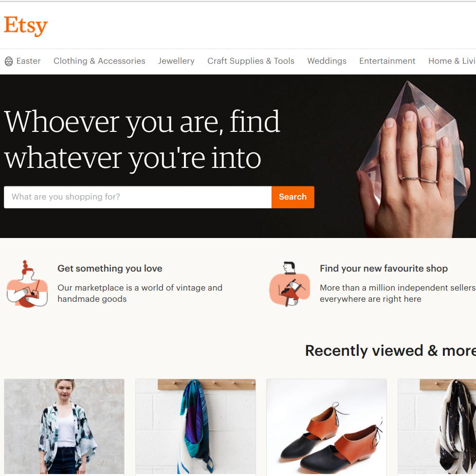The width and height of the screenshot is (476, 476).
Task: Open the Entertainment category
Action: pos(387,61)
